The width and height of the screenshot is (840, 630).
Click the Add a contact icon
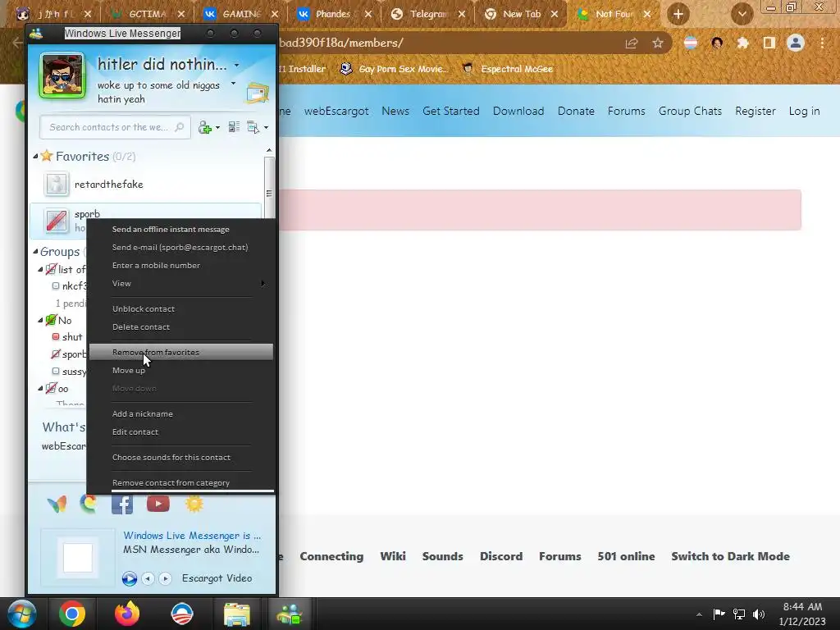coord(204,127)
